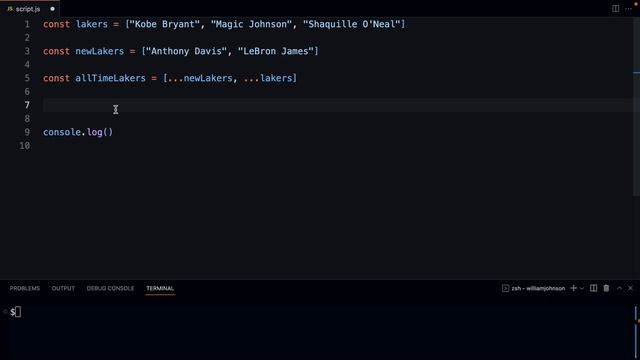Click the terminal command status circle
Image resolution: width=640 pixels, height=360 pixels.
(5, 312)
